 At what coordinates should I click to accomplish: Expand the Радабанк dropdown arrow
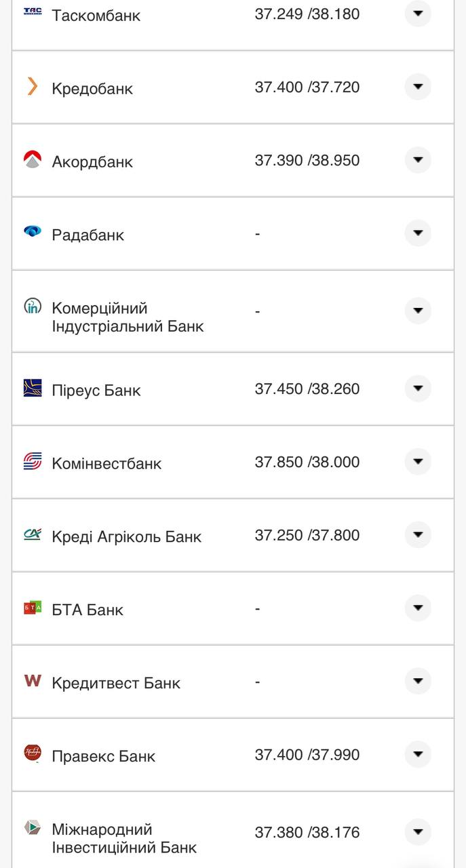[418, 234]
